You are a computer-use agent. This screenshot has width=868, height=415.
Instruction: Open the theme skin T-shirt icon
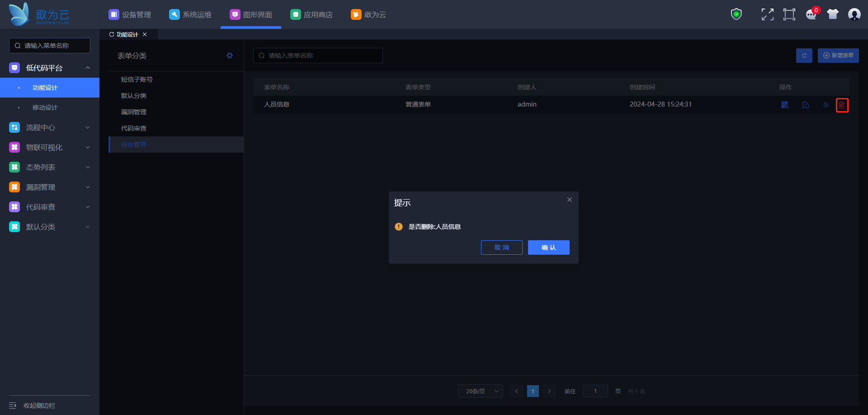pos(832,14)
